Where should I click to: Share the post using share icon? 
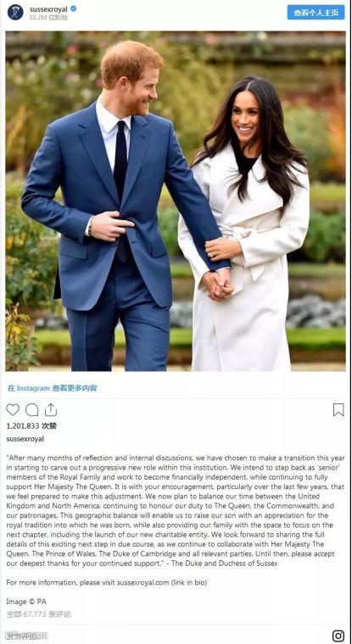[x=51, y=409]
